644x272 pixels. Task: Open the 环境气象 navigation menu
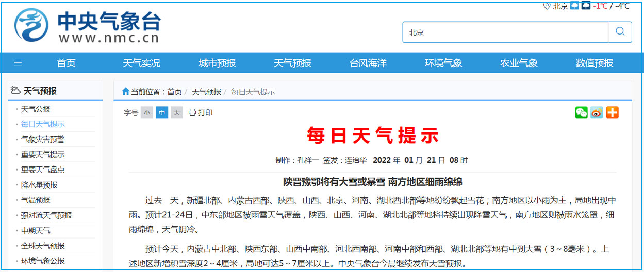tap(443, 63)
